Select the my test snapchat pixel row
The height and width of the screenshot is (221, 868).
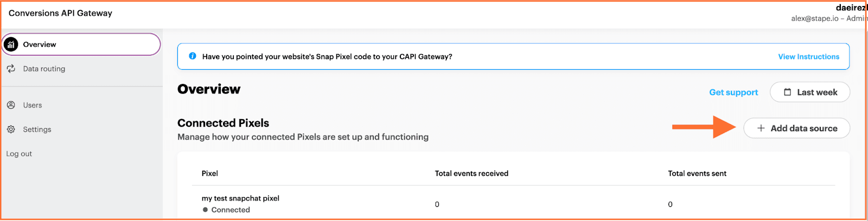click(x=513, y=204)
